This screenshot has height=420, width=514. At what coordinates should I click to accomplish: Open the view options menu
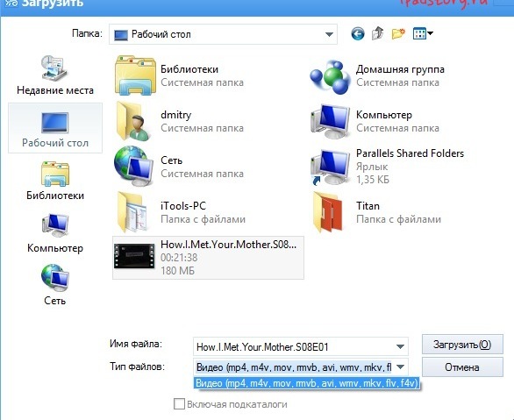point(423,33)
